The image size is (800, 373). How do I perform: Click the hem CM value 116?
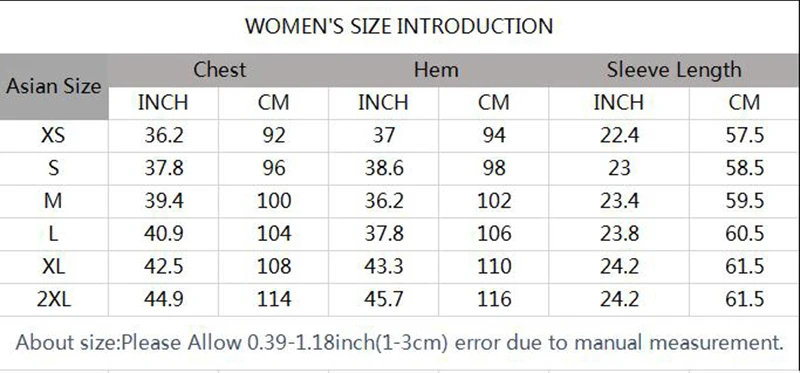coord(494,299)
